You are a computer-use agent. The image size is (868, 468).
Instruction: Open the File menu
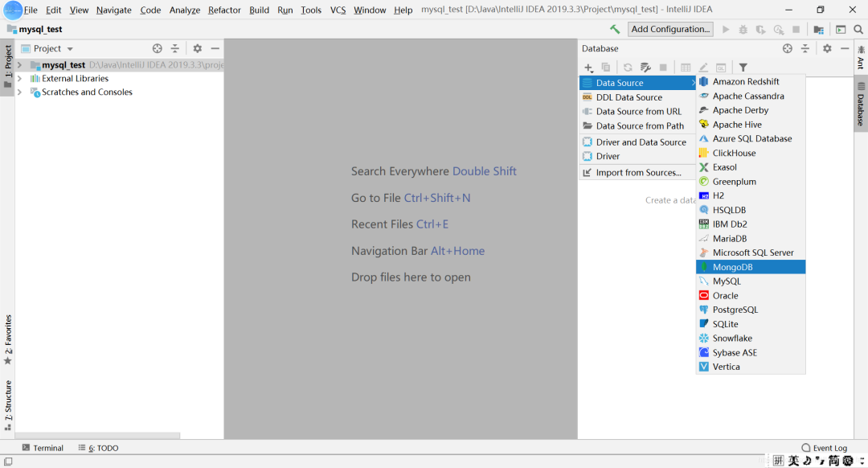point(31,10)
